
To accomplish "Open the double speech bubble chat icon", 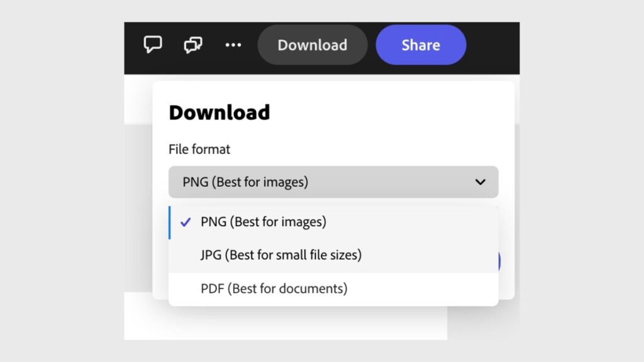I will (193, 45).
